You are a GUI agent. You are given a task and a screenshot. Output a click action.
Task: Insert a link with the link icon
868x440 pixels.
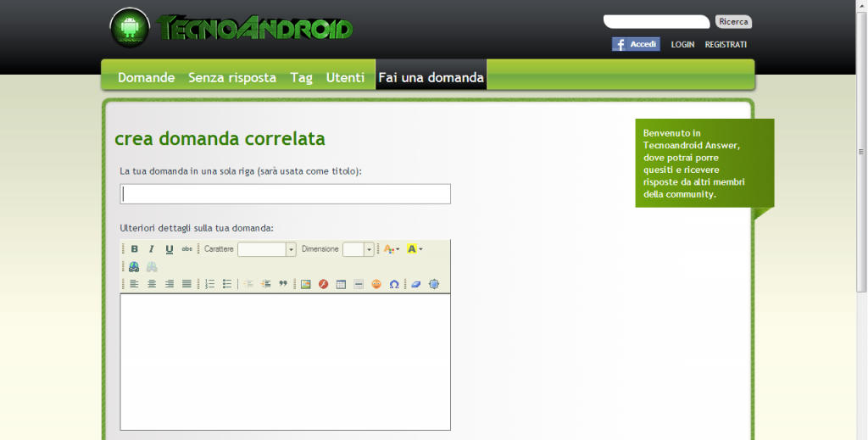click(x=134, y=267)
